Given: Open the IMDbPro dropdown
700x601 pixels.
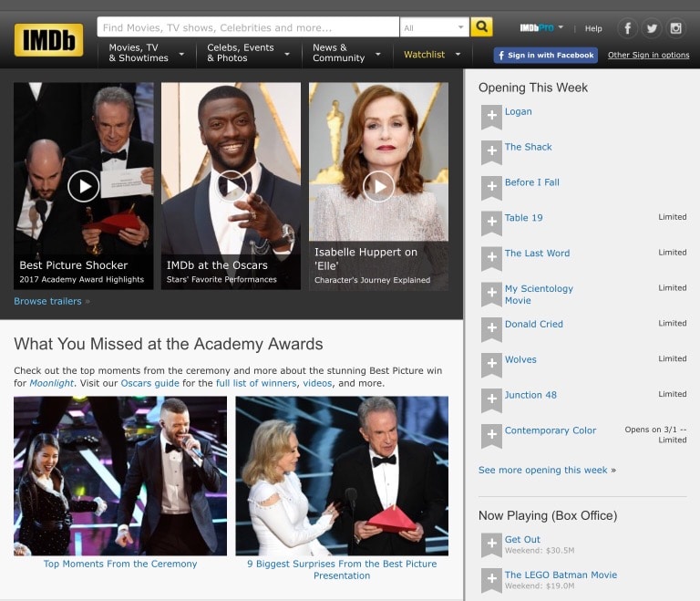Looking at the screenshot, I should pyautogui.click(x=541, y=27).
